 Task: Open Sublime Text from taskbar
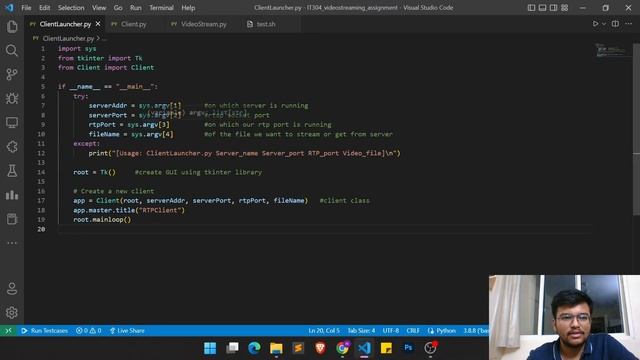[x=298, y=348]
